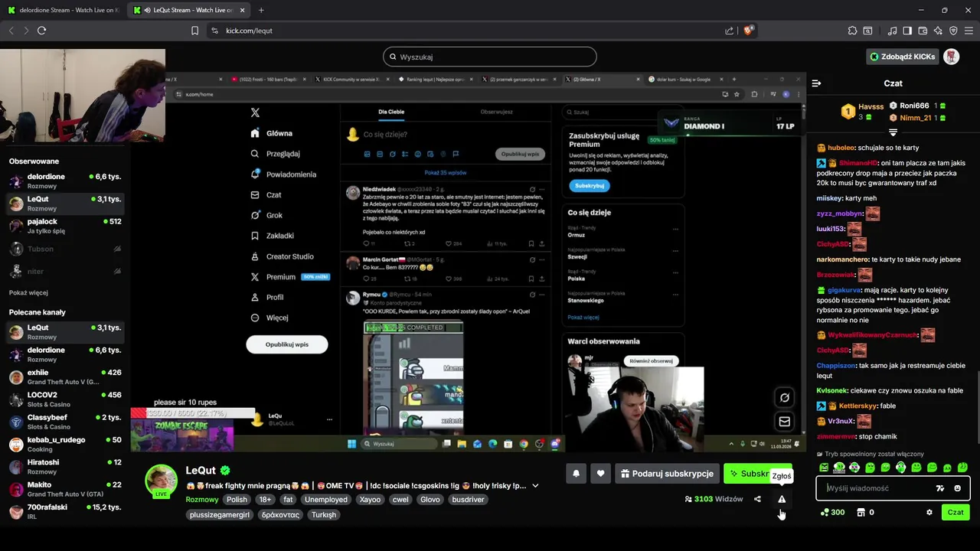Click the address bar share icon
The height and width of the screenshot is (551, 980).
tap(729, 31)
